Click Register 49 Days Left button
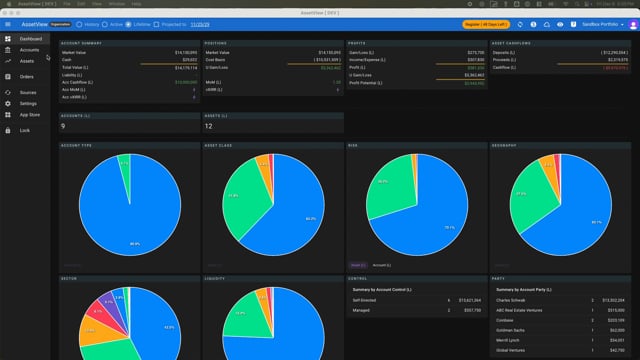The image size is (640, 360). [486, 24]
